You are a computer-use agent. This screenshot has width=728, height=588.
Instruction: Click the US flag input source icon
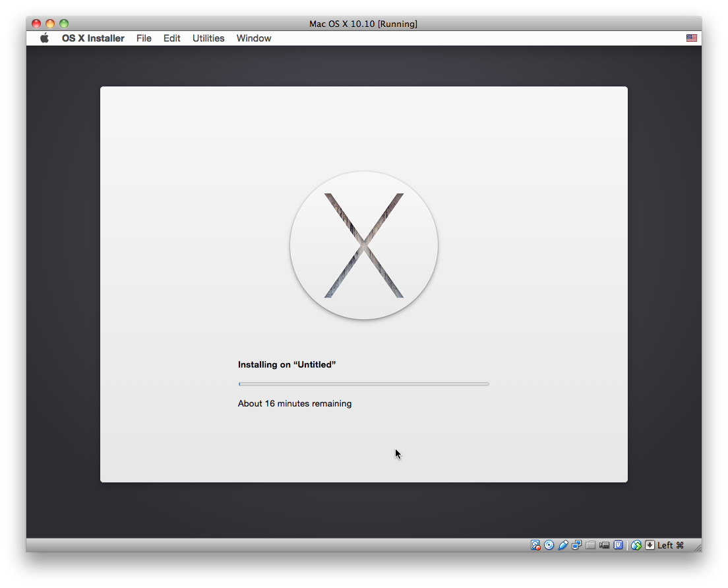(x=691, y=38)
